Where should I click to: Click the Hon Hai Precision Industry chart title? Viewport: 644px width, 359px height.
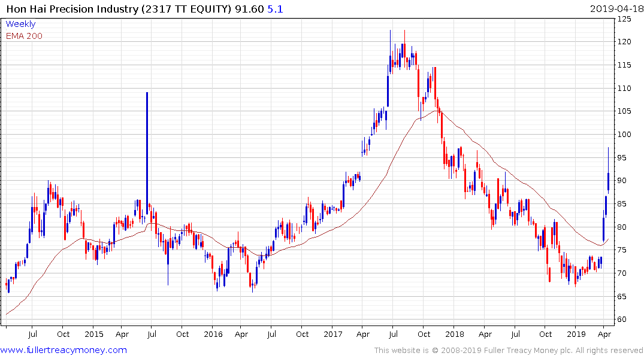tap(135, 9)
